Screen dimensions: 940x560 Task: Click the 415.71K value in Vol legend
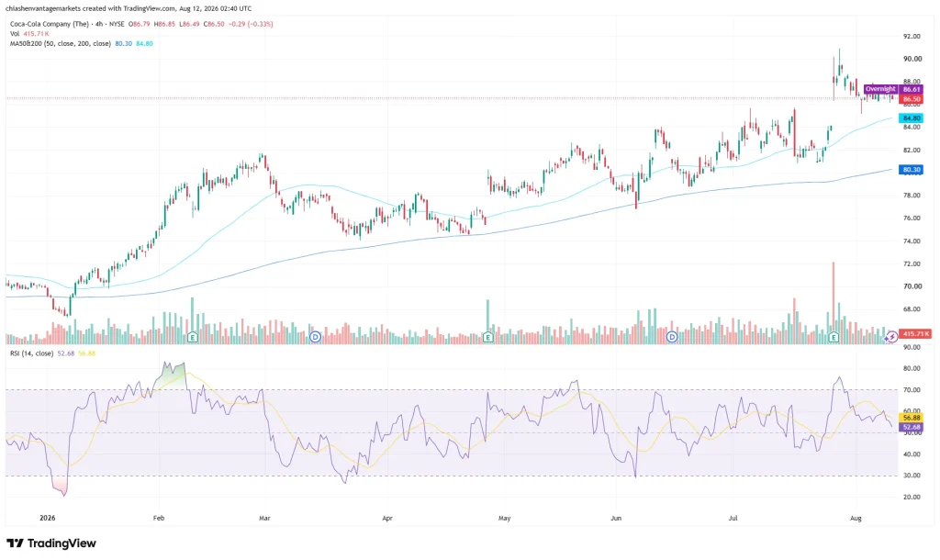tap(37, 34)
